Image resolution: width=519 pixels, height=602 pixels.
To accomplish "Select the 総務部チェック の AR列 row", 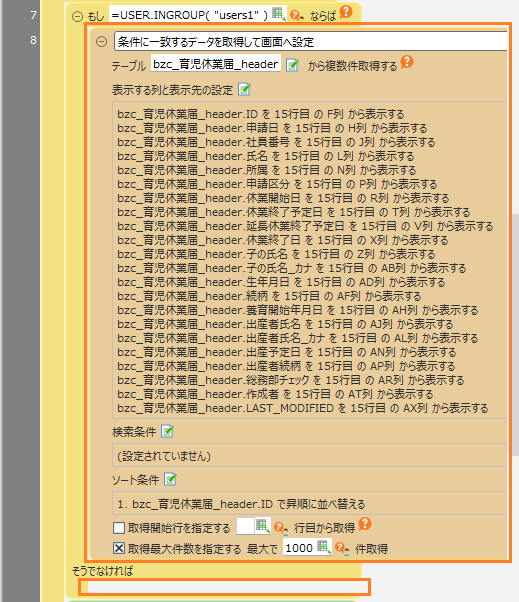I will [291, 380].
